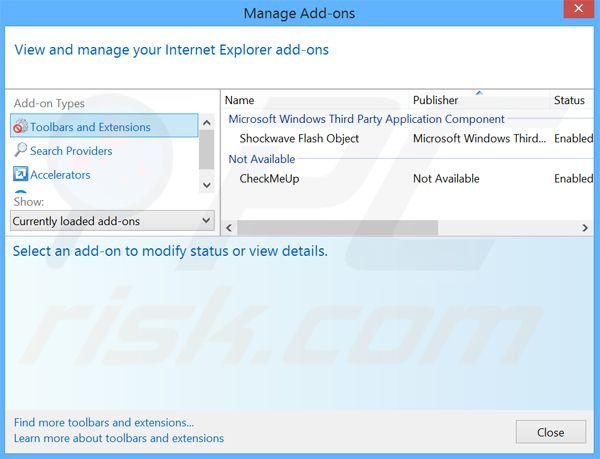Viewport: 600px width, 459px height.
Task: Click the horizontal scrollbar right arrow
Action: (586, 228)
